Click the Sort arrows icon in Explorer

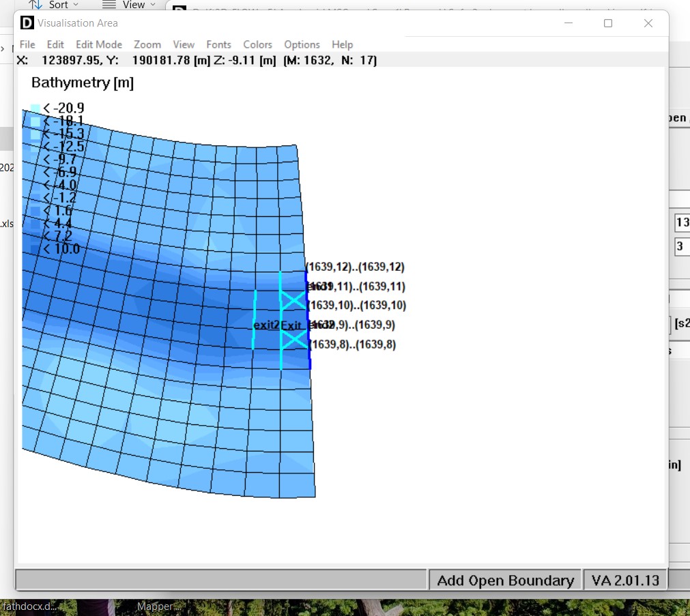coord(35,5)
